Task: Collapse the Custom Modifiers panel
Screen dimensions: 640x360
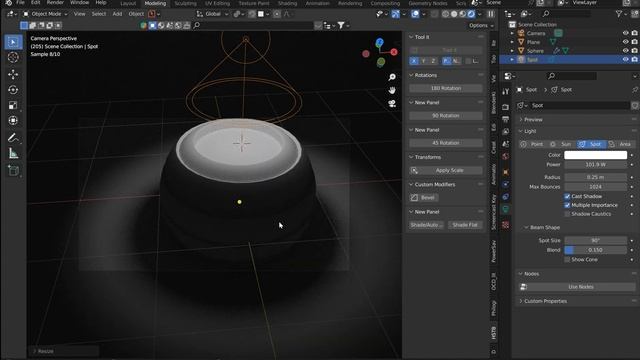Action: (411, 184)
